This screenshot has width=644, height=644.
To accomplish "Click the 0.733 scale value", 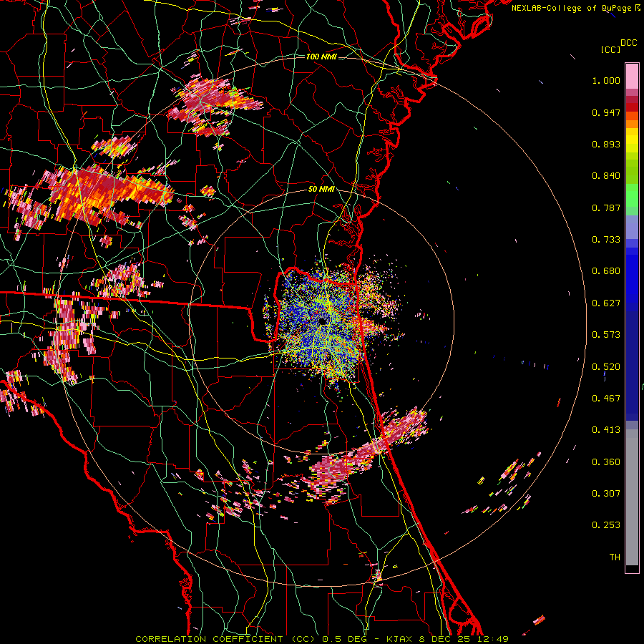I will pyautogui.click(x=606, y=240).
